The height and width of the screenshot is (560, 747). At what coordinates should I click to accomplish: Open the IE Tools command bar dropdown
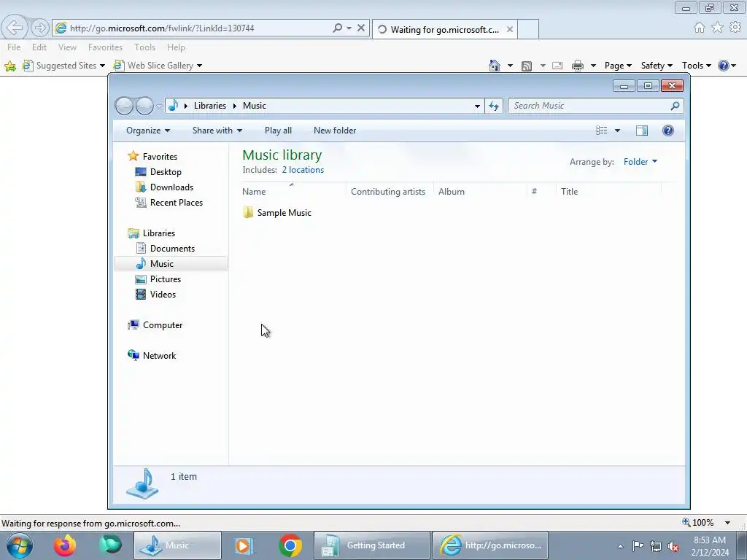(696, 66)
